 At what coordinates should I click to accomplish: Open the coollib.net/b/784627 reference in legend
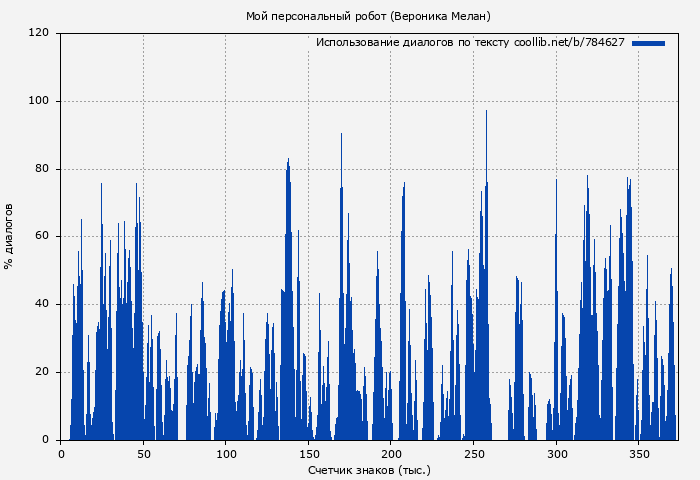point(569,43)
